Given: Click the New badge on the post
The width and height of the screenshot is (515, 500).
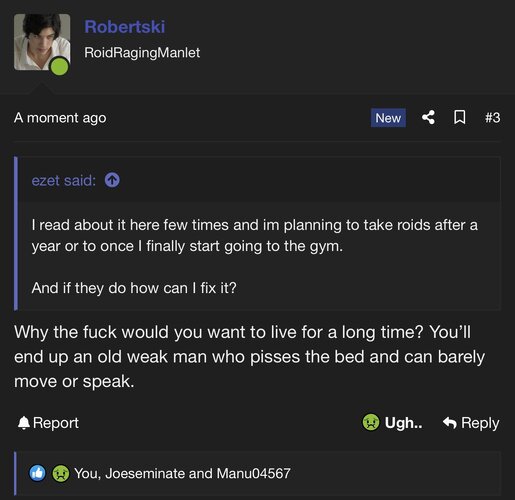Looking at the screenshot, I should 388,118.
